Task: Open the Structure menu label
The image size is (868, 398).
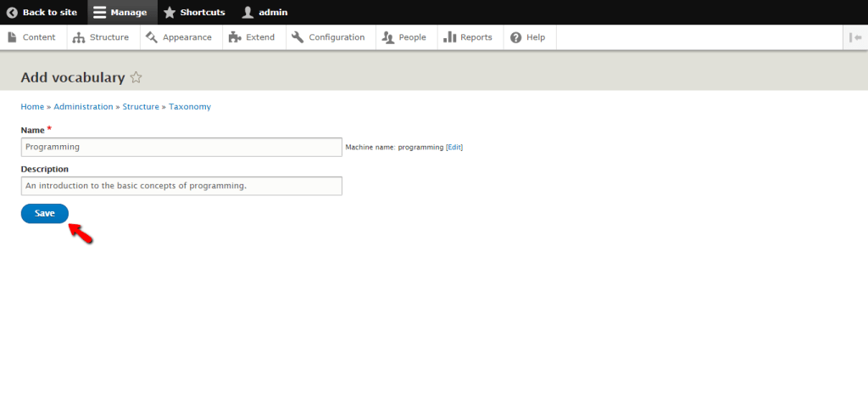Action: point(109,37)
